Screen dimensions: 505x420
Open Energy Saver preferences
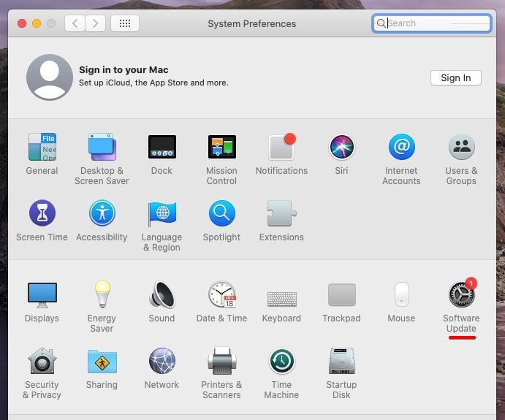point(102,294)
